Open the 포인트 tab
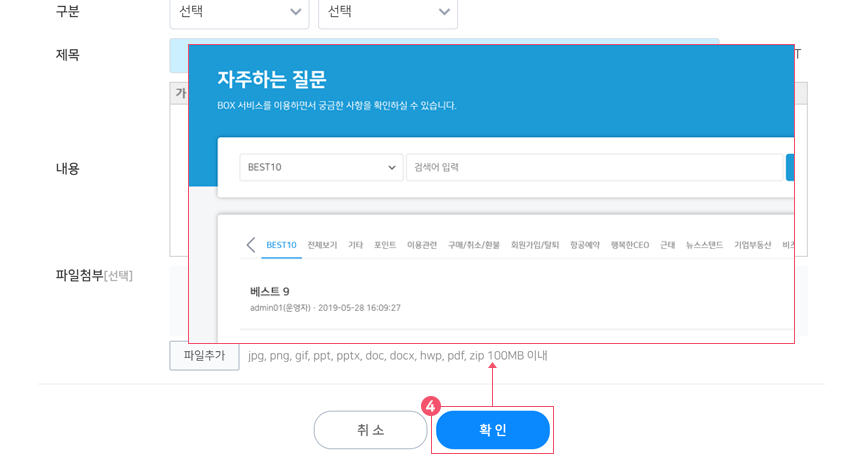868x473 pixels. tap(385, 245)
